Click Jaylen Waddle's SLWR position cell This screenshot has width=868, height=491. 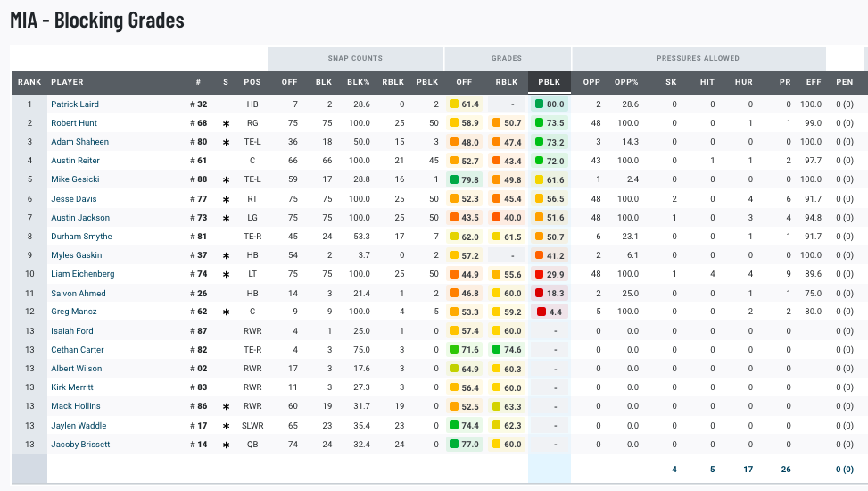252,426
